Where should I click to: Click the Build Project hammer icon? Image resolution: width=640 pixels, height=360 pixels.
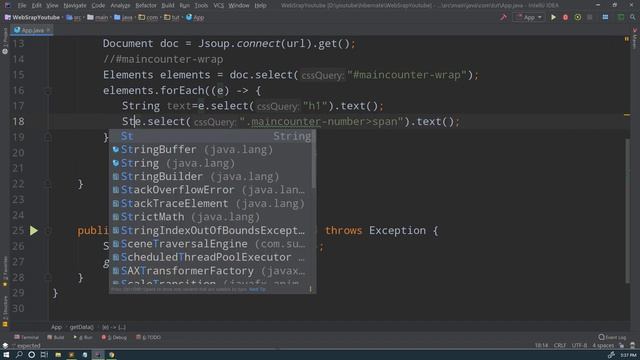[503, 18]
